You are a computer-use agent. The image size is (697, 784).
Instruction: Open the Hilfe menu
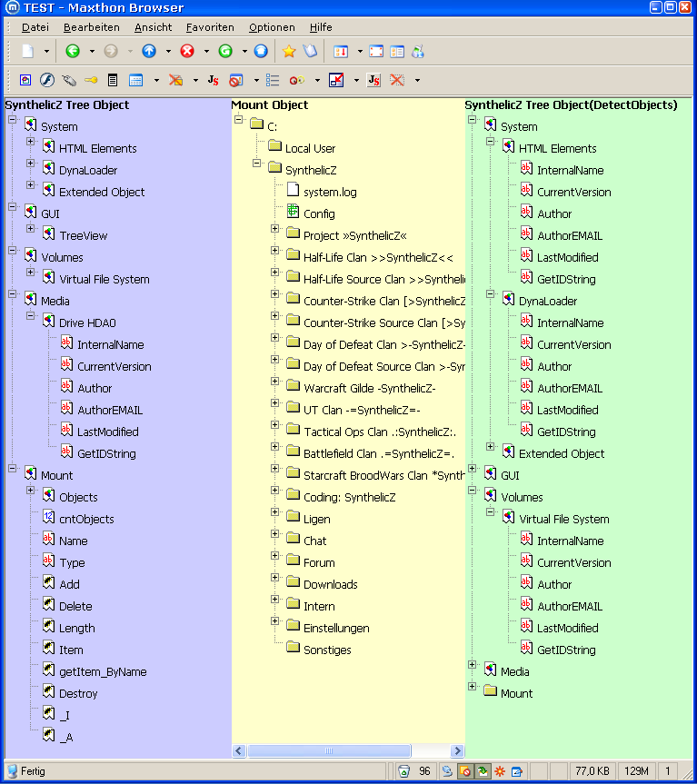[x=321, y=27]
